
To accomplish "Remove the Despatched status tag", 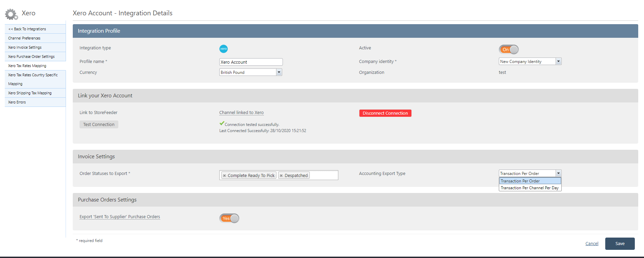I will pyautogui.click(x=281, y=176).
